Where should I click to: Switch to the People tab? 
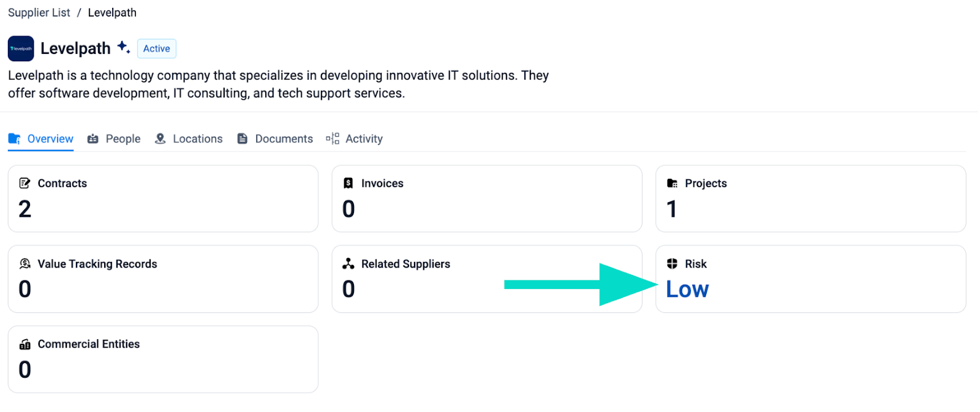[114, 139]
